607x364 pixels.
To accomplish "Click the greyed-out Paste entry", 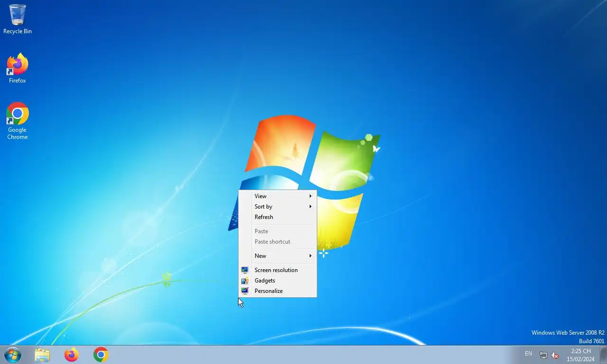I will 277,231.
